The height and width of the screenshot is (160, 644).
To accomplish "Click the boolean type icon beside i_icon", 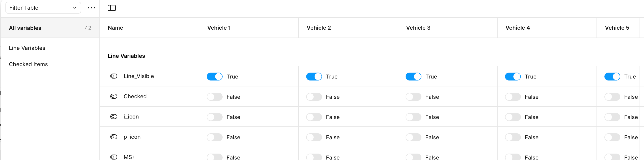I will tap(114, 117).
